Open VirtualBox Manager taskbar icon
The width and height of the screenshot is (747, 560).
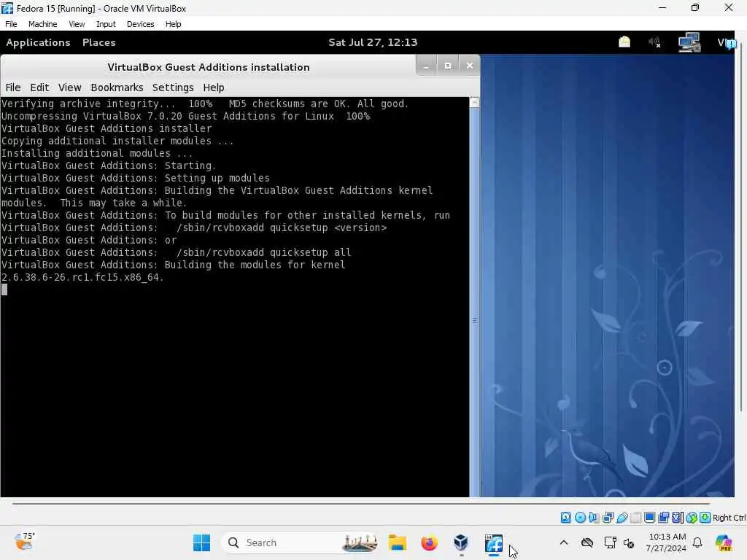(x=461, y=542)
